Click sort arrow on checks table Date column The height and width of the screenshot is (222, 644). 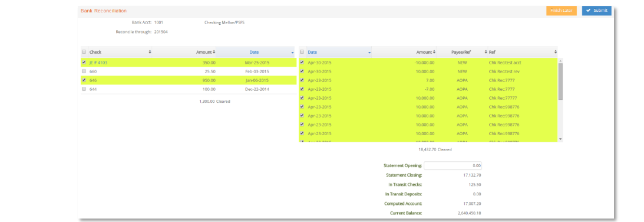[x=292, y=53]
